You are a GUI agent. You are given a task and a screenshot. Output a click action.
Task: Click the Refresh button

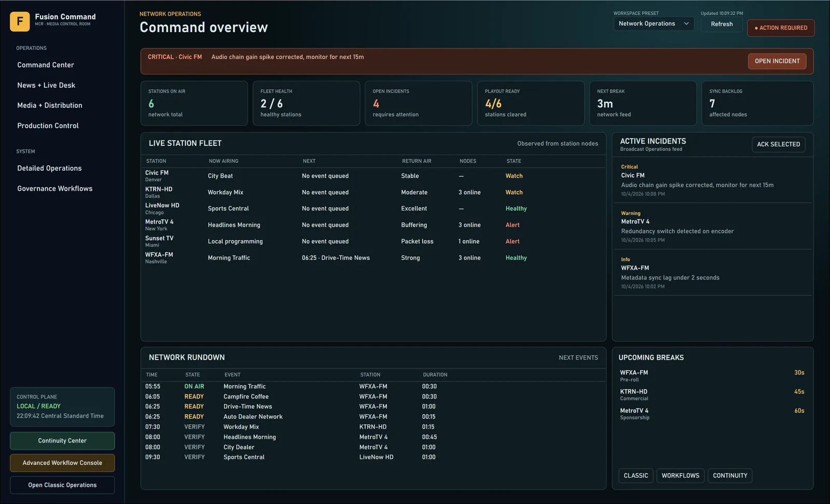(x=722, y=24)
